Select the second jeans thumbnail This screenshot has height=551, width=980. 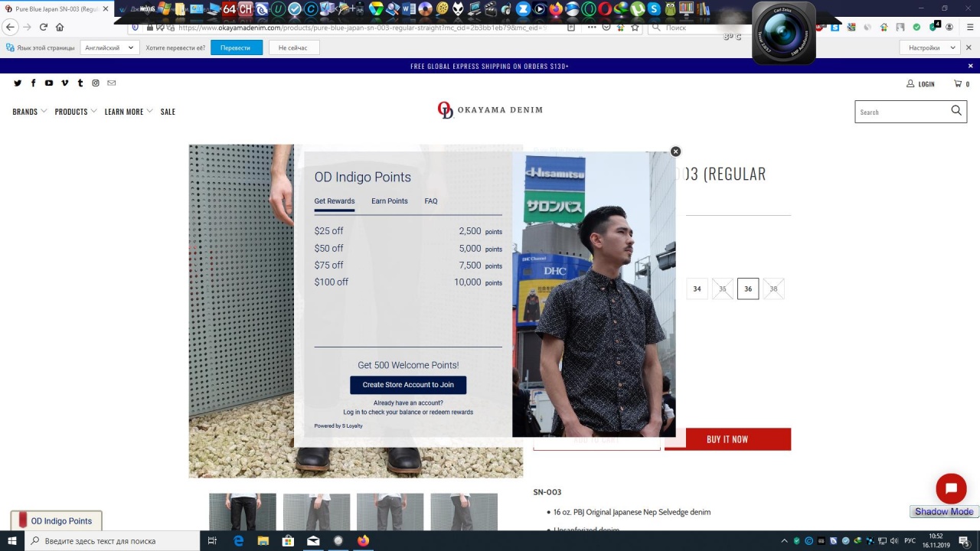316,512
